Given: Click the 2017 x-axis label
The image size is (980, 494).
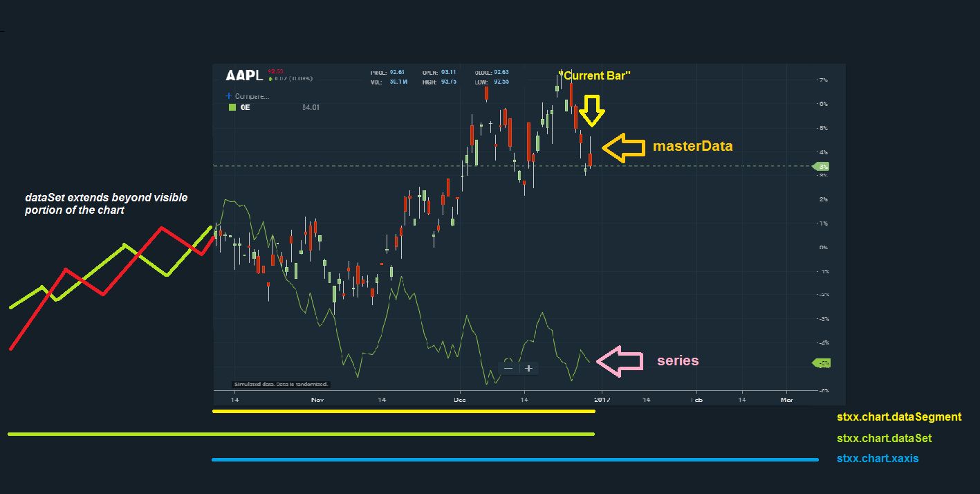Looking at the screenshot, I should point(602,399).
